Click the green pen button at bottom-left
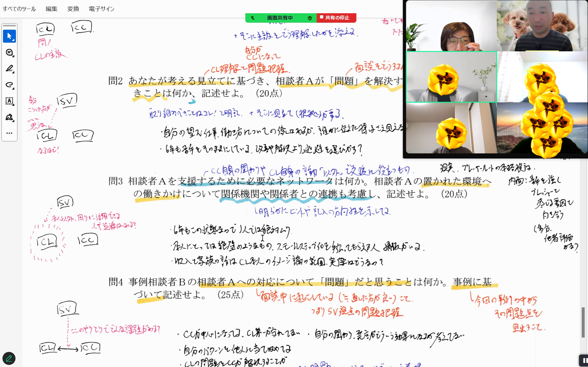The width and height of the screenshot is (588, 367). tap(9, 358)
